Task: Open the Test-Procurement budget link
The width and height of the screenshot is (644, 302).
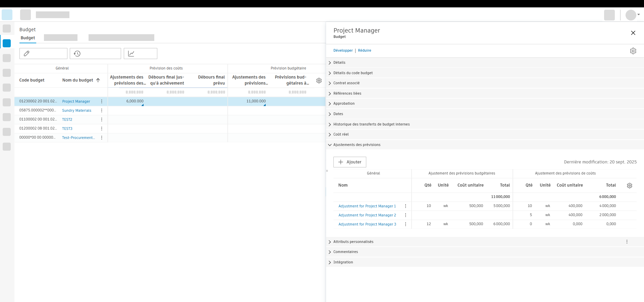Action: [x=78, y=138]
